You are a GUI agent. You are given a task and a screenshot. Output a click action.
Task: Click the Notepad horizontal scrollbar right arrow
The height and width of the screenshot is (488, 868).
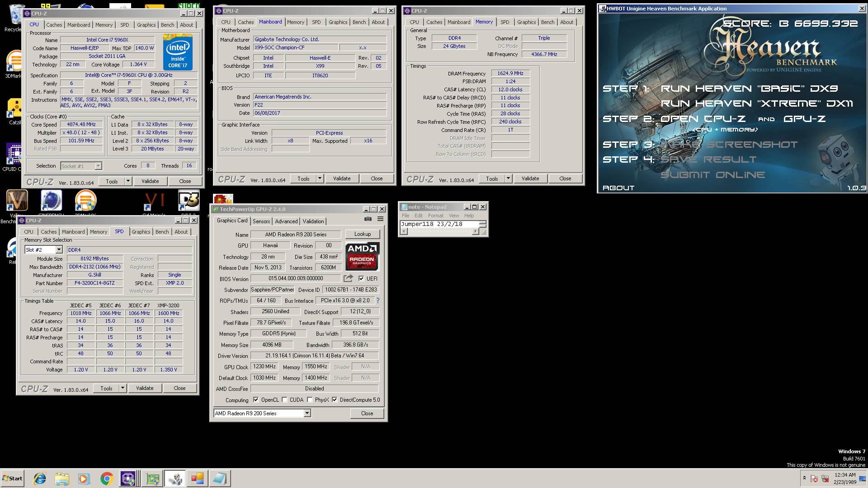(475, 231)
